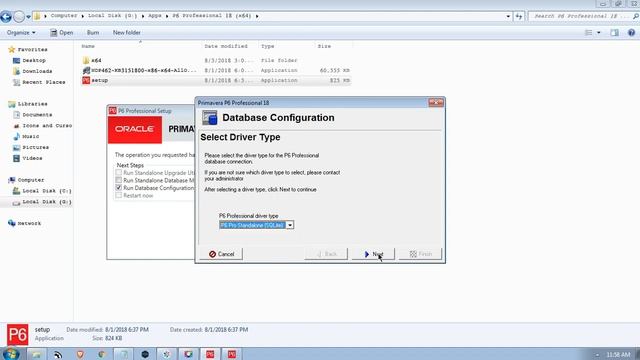640x360 pixels.
Task: Open recent locations dropdown arrow
Action: [29, 17]
